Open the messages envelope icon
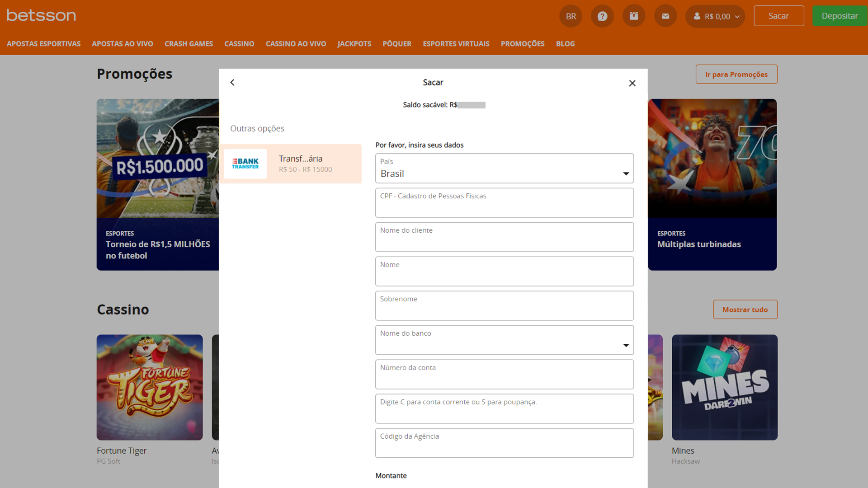 point(665,16)
